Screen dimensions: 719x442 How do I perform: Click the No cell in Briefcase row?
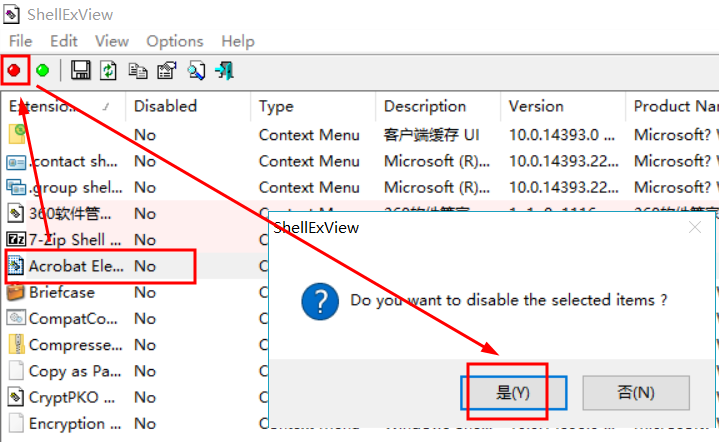tap(145, 292)
